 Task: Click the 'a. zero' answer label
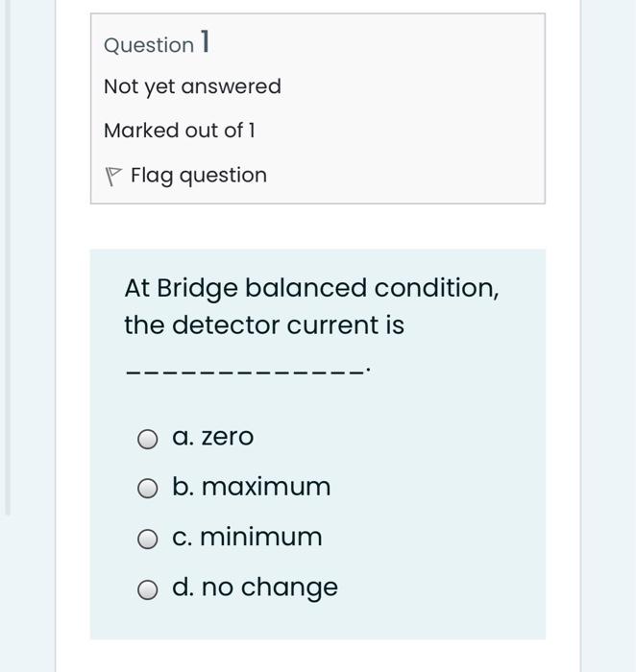pos(212,438)
